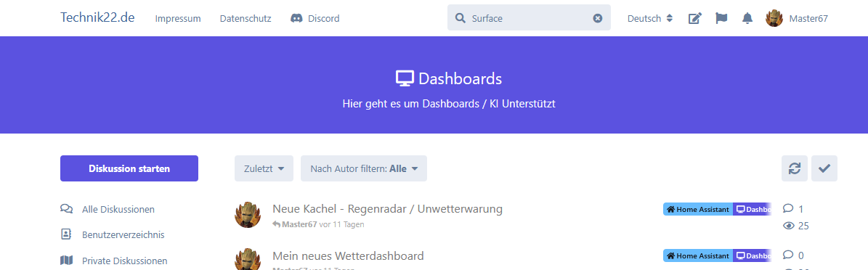The width and height of the screenshot is (868, 270).
Task: Click avatar beside Mein neues Wetterdashboard
Action: [248, 260]
